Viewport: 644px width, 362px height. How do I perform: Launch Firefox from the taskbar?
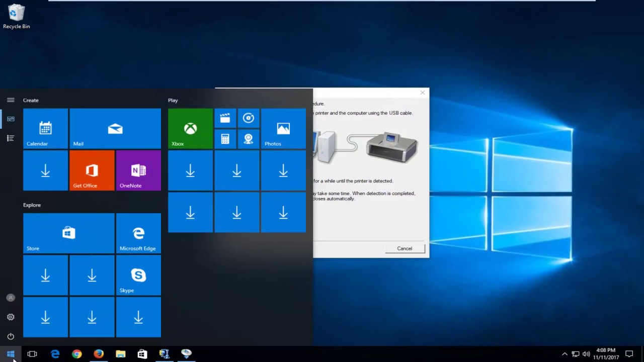click(99, 354)
